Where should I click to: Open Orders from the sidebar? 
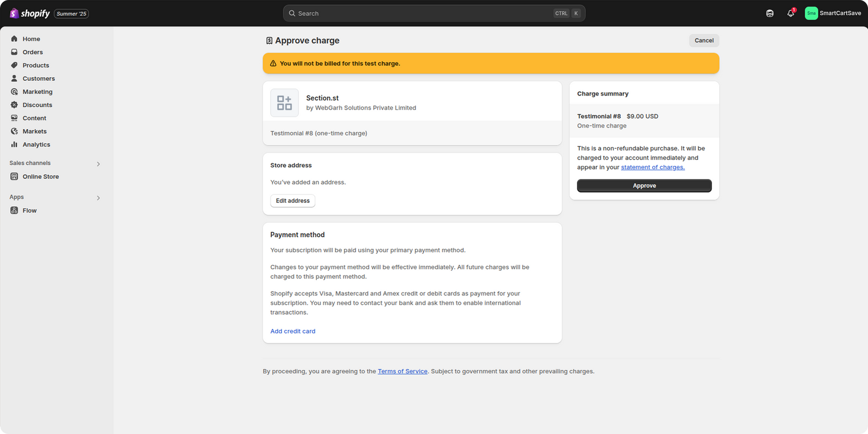[33, 52]
